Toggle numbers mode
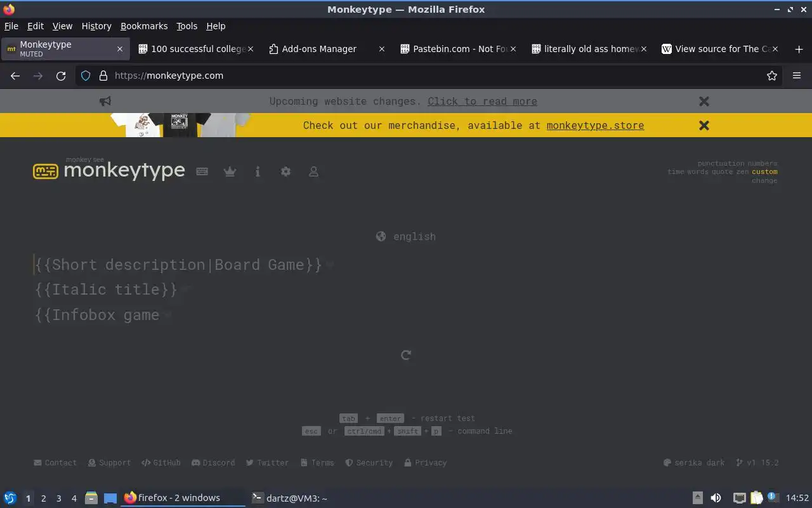The image size is (812, 508). coord(762,163)
